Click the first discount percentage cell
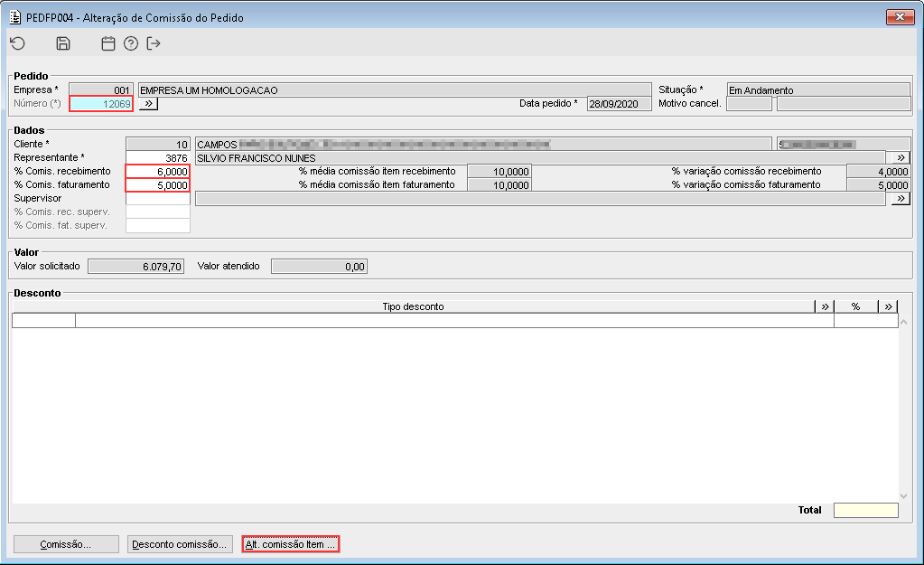 865,320
